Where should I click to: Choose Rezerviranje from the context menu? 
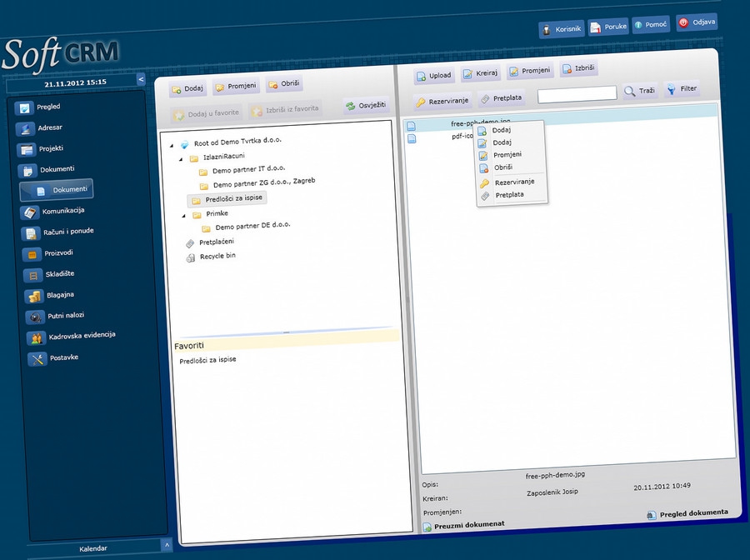point(513,182)
